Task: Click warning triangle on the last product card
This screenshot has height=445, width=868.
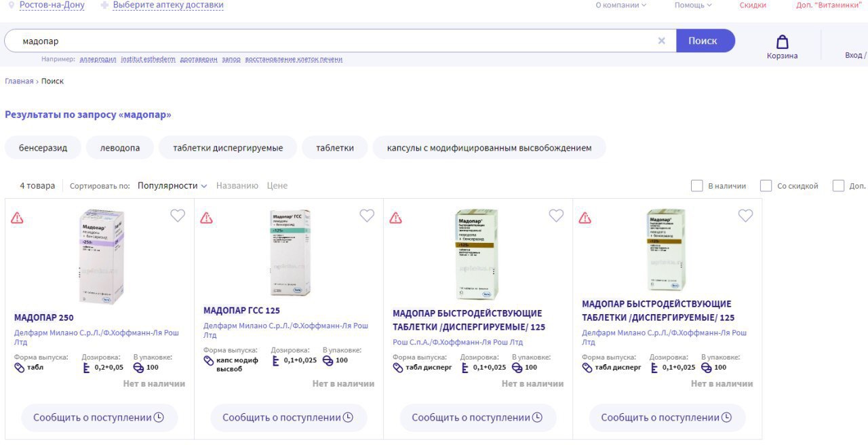Action: click(585, 218)
